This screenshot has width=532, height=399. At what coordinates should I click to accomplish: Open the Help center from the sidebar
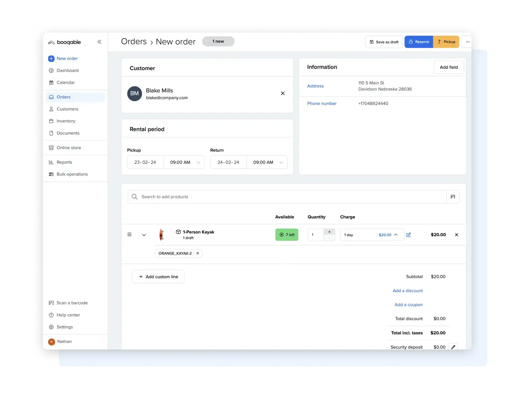68,315
